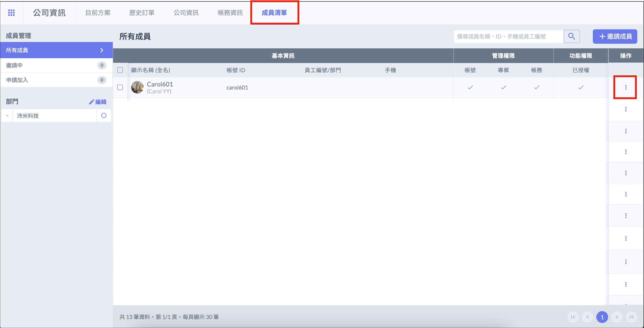Click the 邀請成員 button
The height and width of the screenshot is (328, 644).
pos(615,36)
